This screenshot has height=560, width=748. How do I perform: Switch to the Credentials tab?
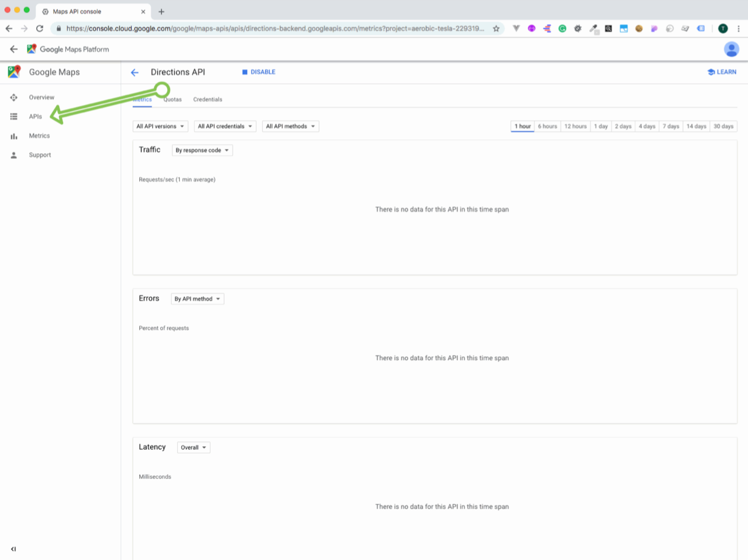coord(208,99)
